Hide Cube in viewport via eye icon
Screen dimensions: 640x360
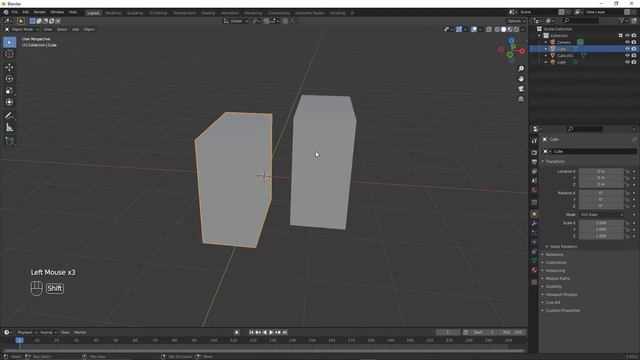(627, 49)
